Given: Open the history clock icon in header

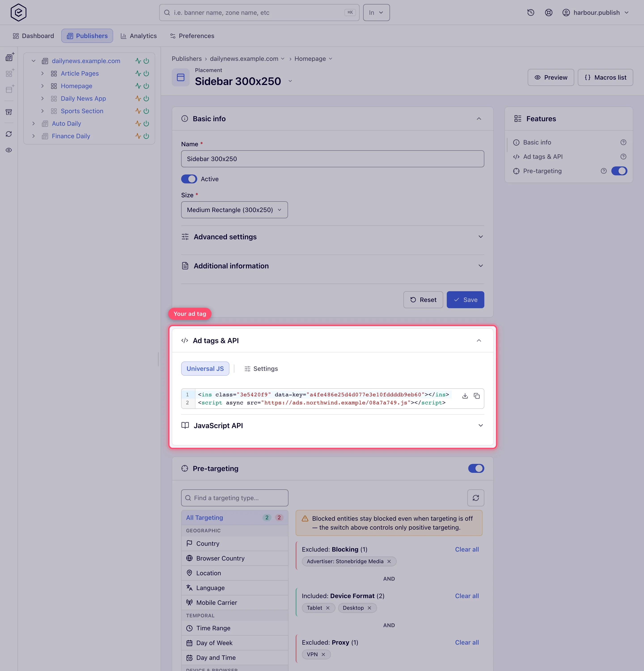Looking at the screenshot, I should [x=531, y=13].
